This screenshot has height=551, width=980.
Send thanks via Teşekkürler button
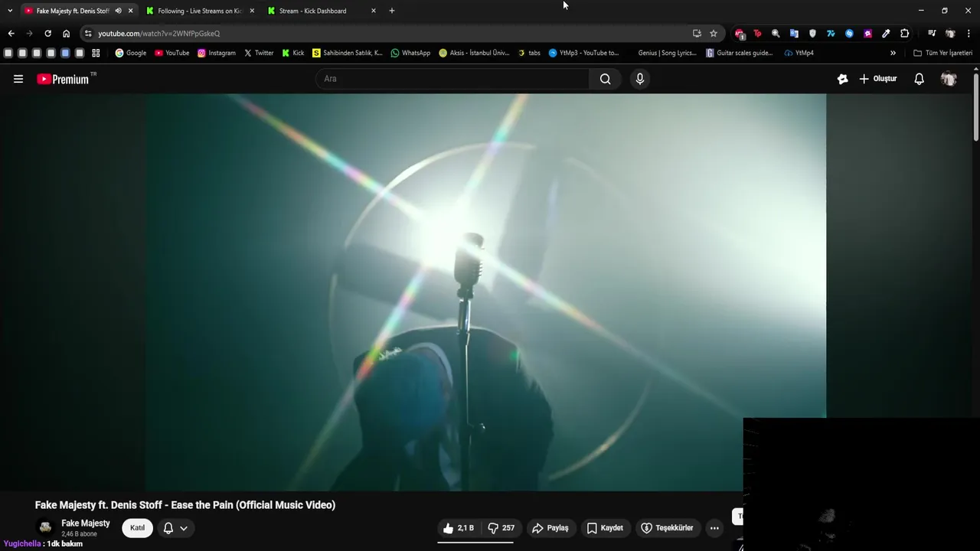tap(667, 528)
